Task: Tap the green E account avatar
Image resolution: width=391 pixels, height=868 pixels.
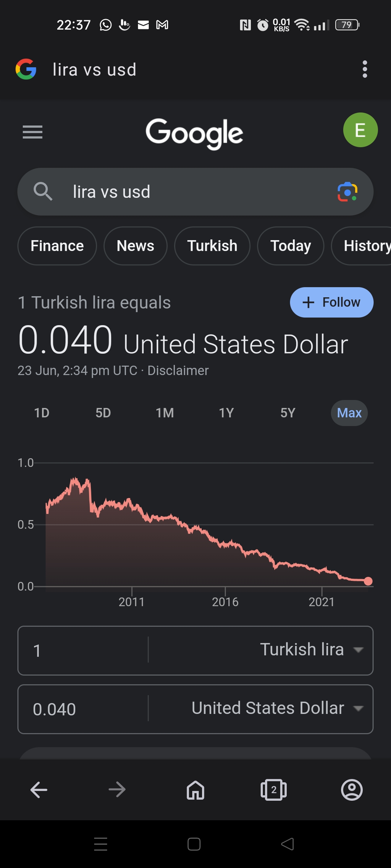Action: tap(360, 130)
